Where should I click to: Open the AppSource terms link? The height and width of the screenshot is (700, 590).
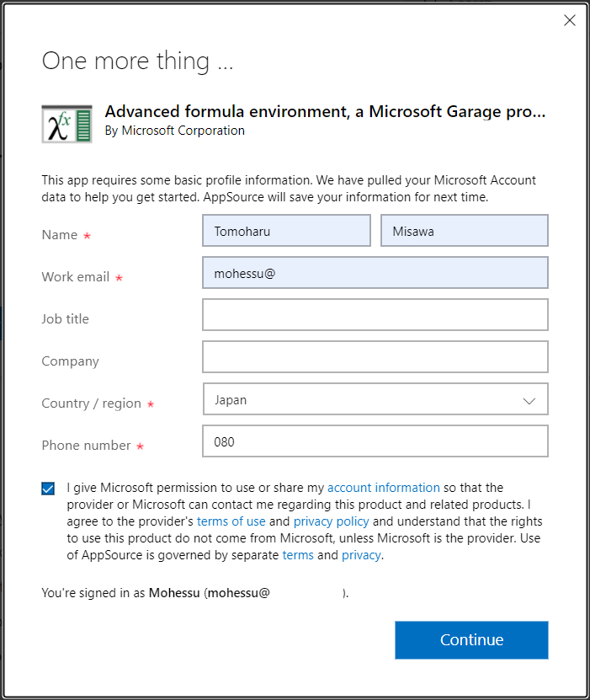point(298,555)
